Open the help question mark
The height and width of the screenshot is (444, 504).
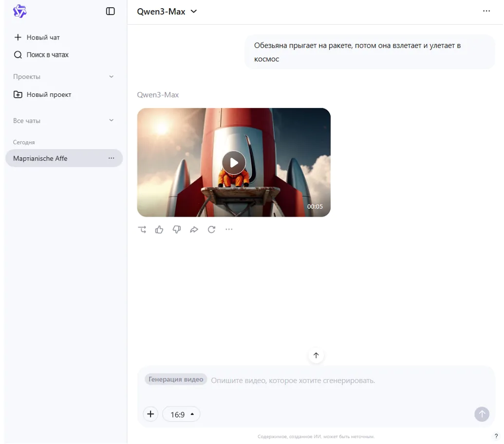tap(496, 436)
